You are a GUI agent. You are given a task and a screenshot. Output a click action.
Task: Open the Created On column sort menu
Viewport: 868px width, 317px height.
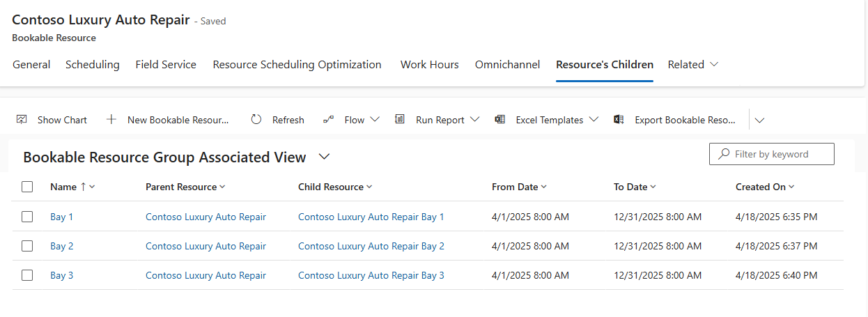(791, 187)
